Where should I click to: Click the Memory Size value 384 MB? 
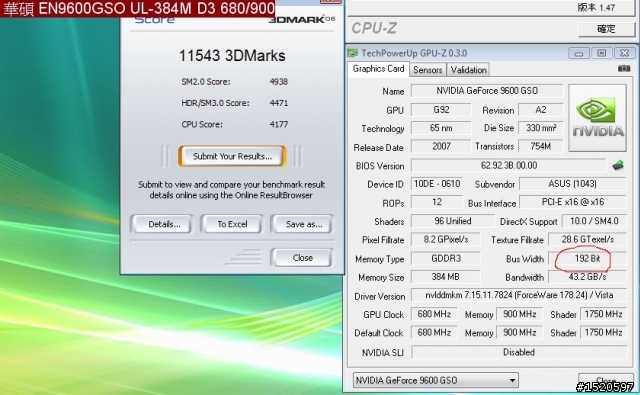pyautogui.click(x=446, y=277)
